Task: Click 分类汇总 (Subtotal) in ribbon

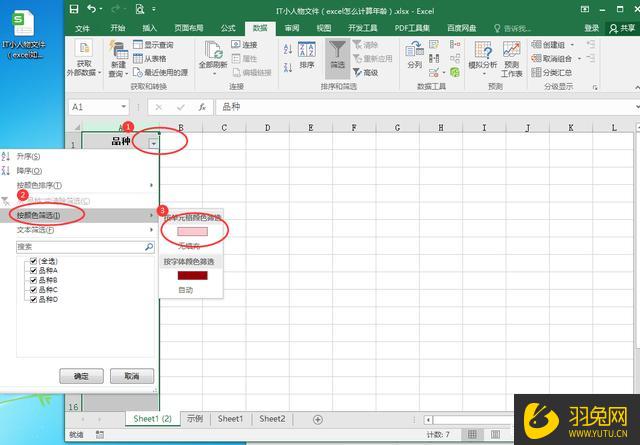Action: pos(551,72)
